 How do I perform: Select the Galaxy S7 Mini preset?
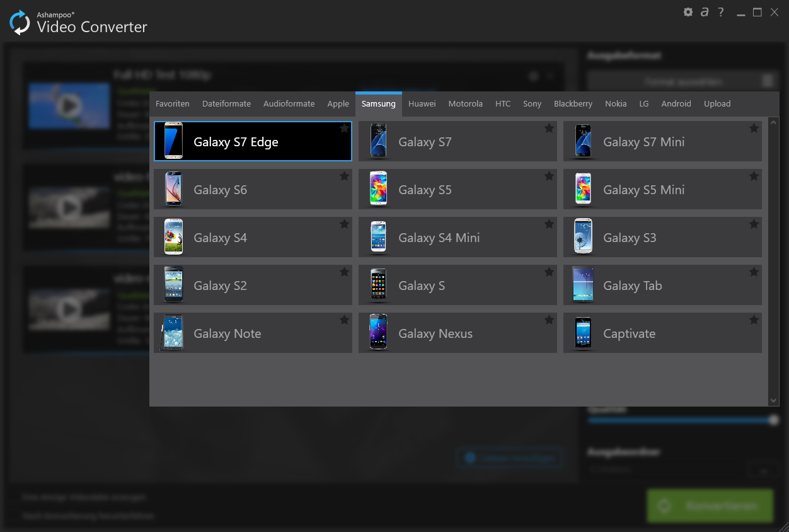pos(662,142)
